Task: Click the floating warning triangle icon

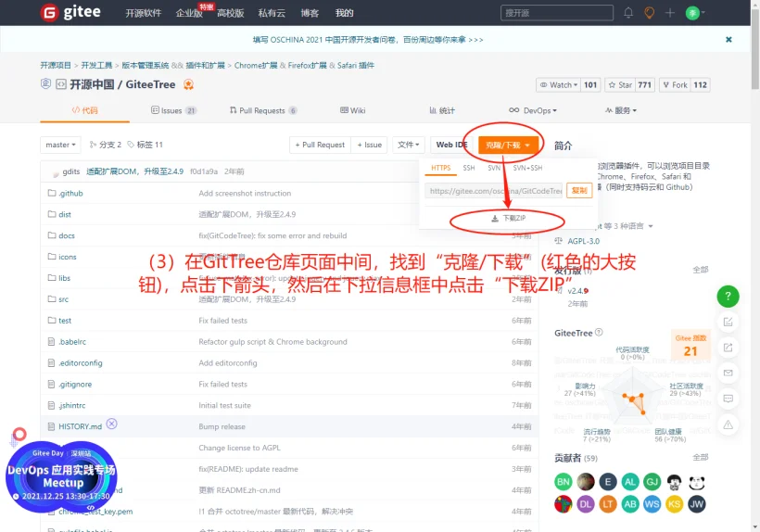Action: point(728,424)
